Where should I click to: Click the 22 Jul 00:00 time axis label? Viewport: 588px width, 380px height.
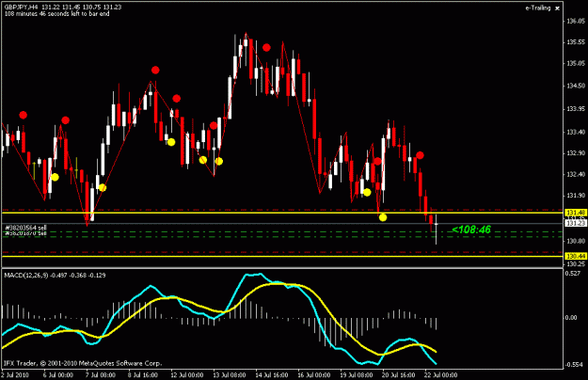443,374
